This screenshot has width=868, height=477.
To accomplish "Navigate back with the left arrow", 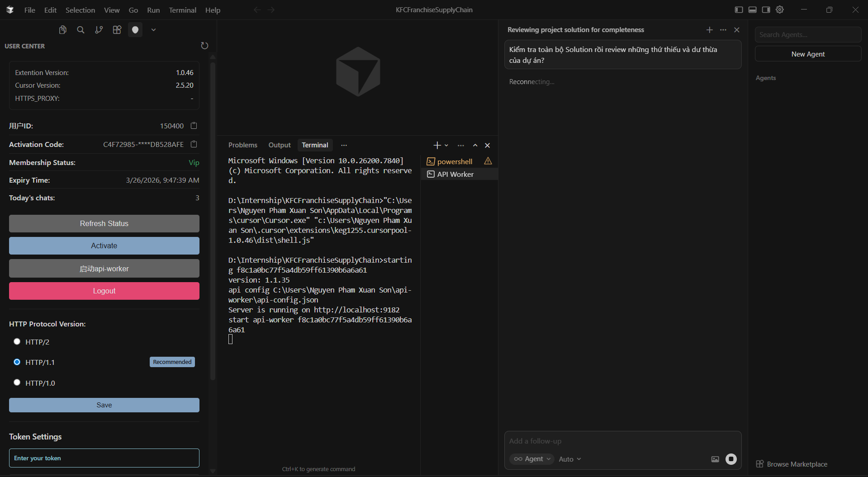I will pos(257,10).
